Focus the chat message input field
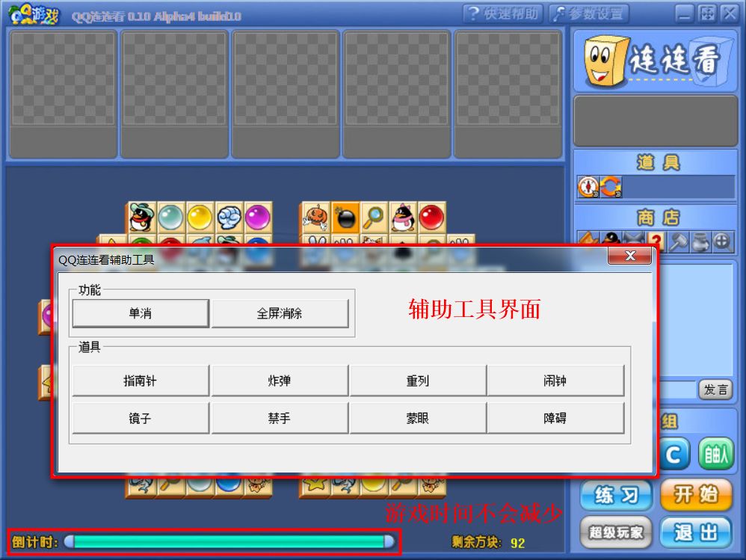Image resolution: width=746 pixels, height=560 pixels. (677, 390)
